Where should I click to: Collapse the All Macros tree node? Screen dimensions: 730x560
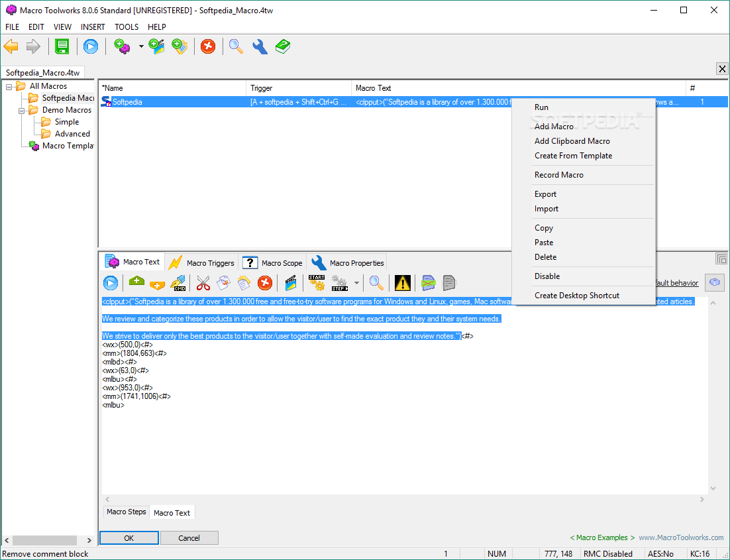coord(9,87)
